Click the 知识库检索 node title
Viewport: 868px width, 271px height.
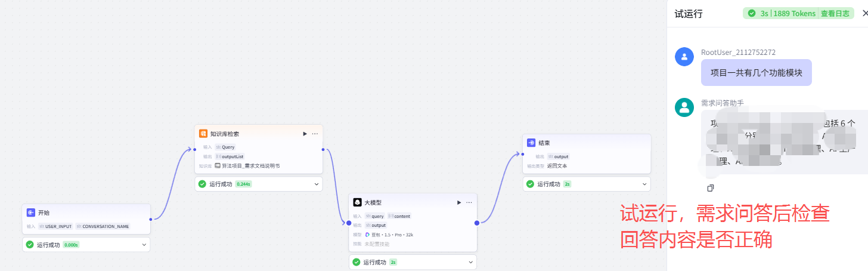pyautogui.click(x=225, y=134)
